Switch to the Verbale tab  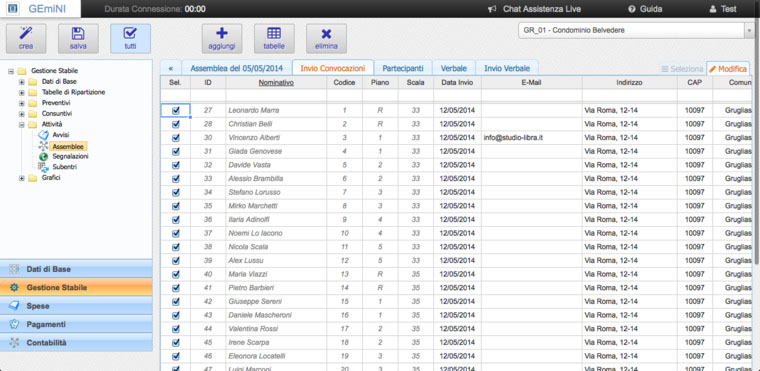tap(454, 68)
